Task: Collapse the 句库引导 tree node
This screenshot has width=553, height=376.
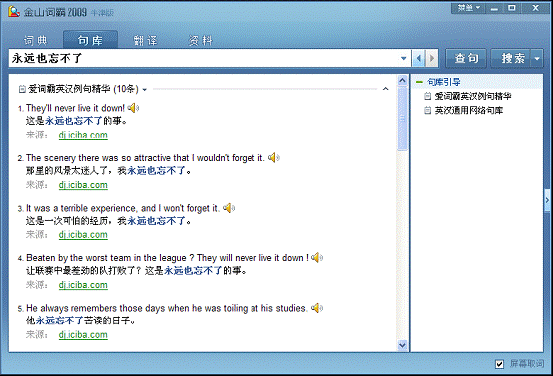Action: 419,82
